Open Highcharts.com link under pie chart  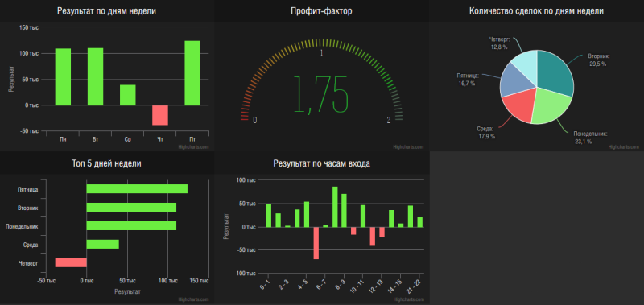coord(623,146)
